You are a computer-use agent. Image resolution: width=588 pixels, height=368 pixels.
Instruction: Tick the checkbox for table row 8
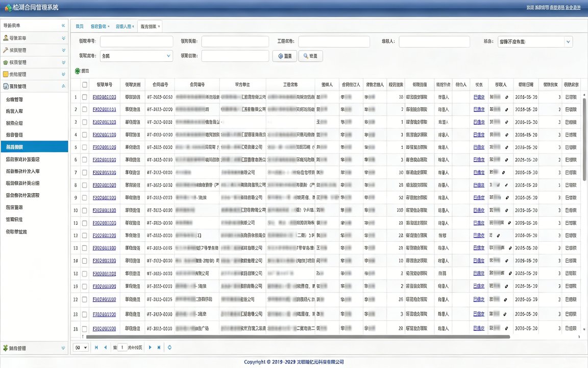(85, 186)
